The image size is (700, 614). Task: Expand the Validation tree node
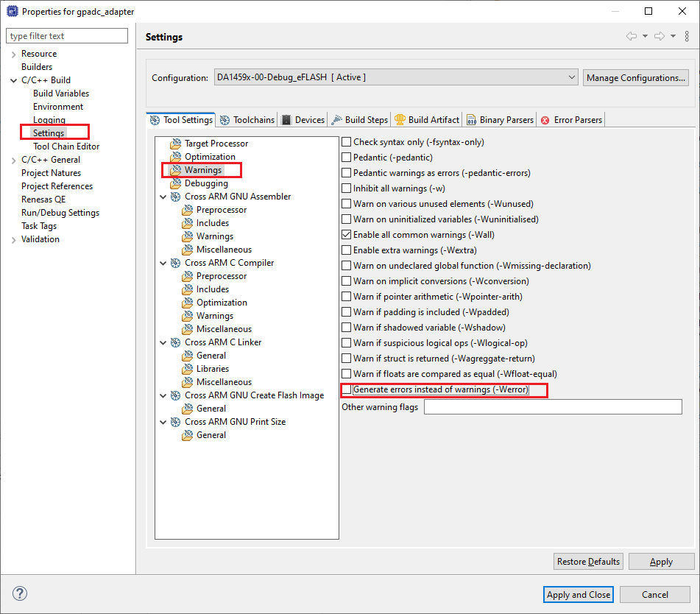tap(13, 240)
